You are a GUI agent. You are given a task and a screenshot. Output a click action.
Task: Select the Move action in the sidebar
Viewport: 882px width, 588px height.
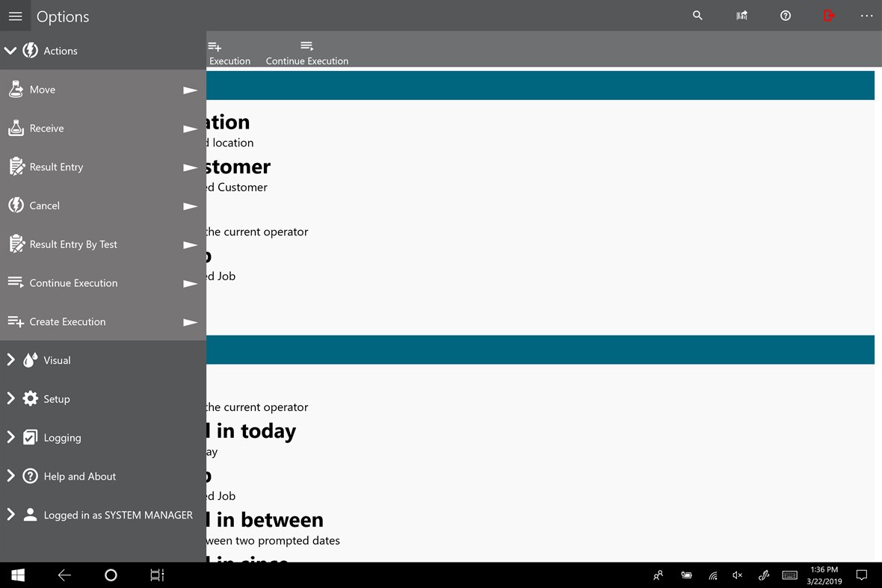coord(43,89)
